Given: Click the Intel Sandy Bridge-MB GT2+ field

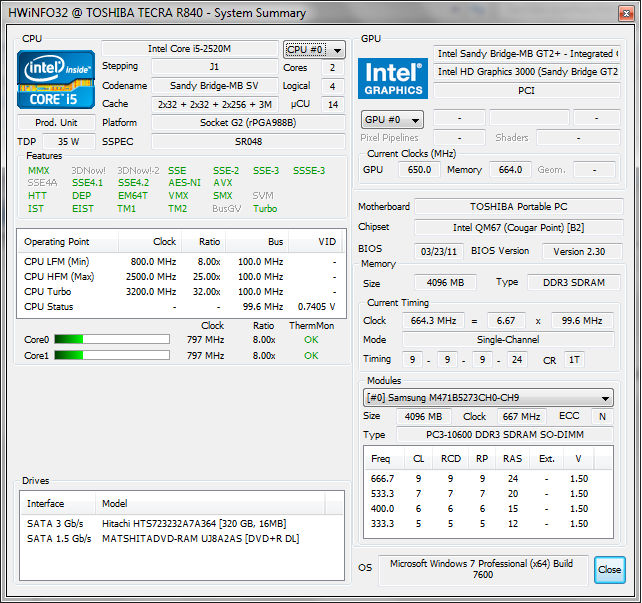Looking at the screenshot, I should click(527, 54).
